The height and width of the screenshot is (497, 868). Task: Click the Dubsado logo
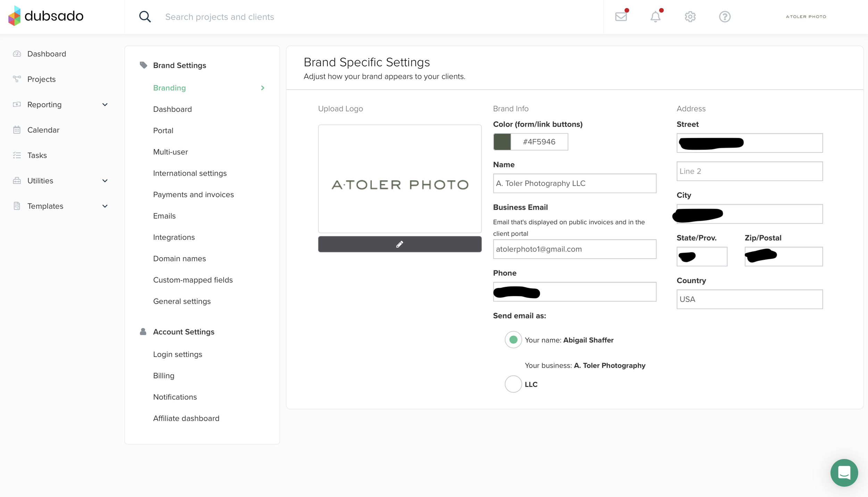click(46, 16)
